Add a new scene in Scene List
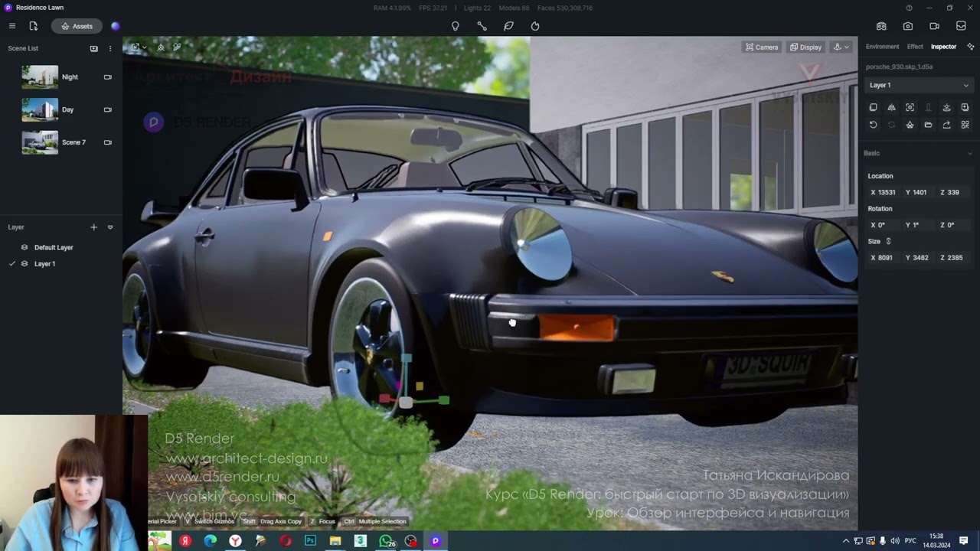Screen dimensions: 980x551 click(x=94, y=48)
